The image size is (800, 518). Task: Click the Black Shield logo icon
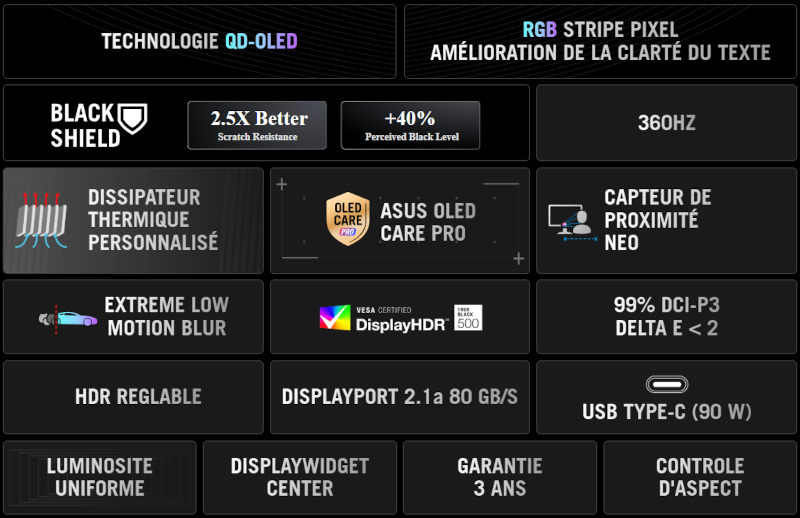coord(133,118)
